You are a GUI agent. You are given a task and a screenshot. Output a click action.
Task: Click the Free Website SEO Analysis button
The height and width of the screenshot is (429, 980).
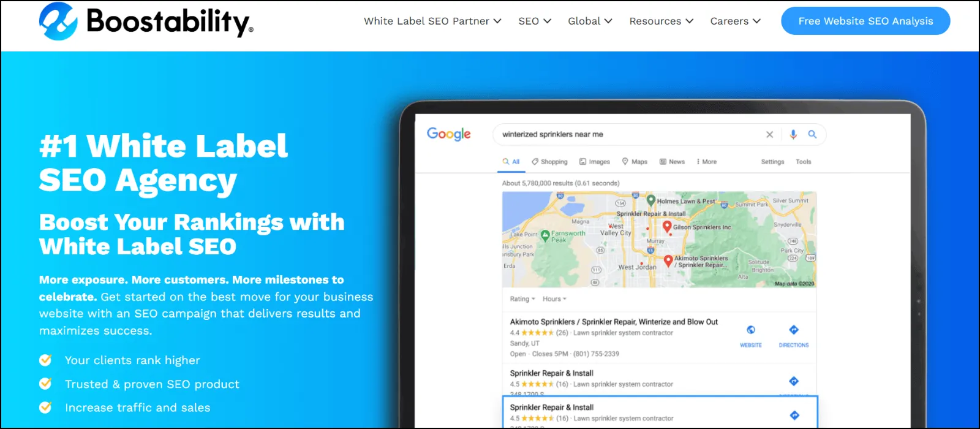(865, 21)
